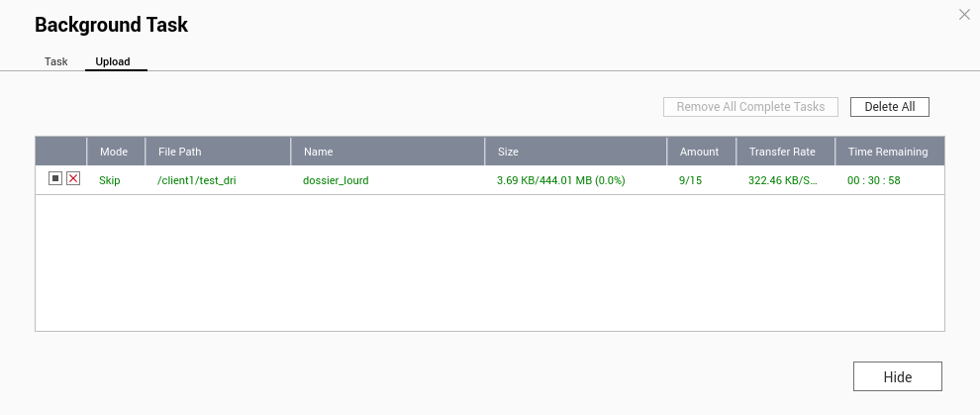980x415 pixels.
Task: Click the Name column header
Action: (x=318, y=152)
